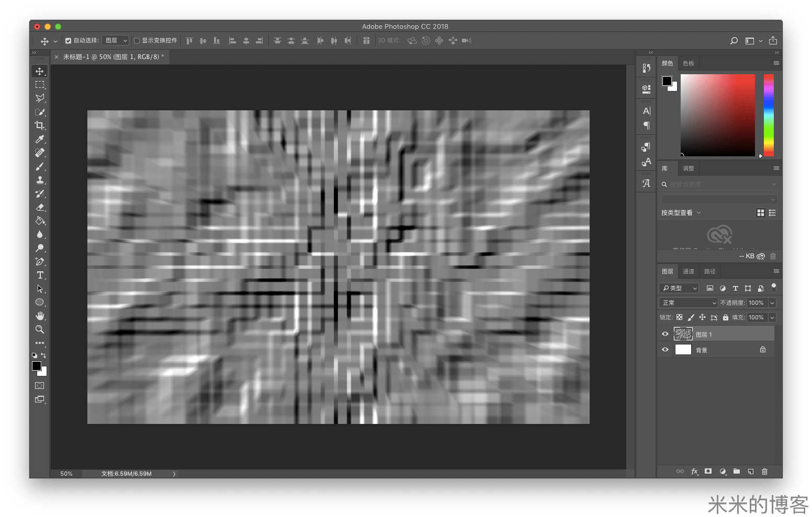Image resolution: width=812 pixels, height=517 pixels.
Task: Switch to the 色板 tab
Action: click(x=689, y=63)
